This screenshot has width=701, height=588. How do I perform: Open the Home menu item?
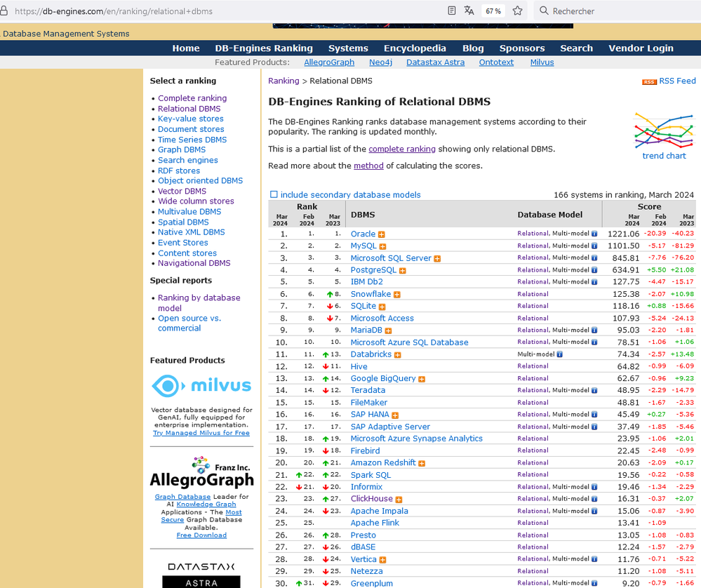click(186, 48)
